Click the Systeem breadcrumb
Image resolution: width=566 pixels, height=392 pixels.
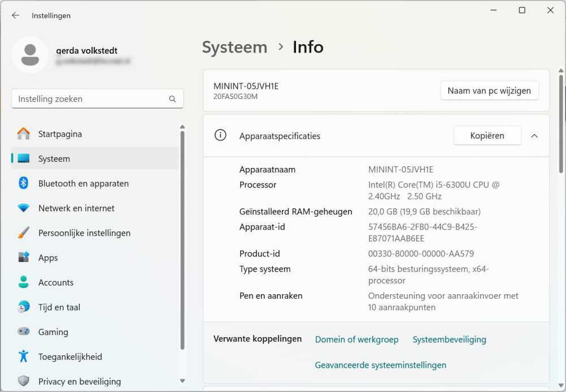pyautogui.click(x=235, y=48)
